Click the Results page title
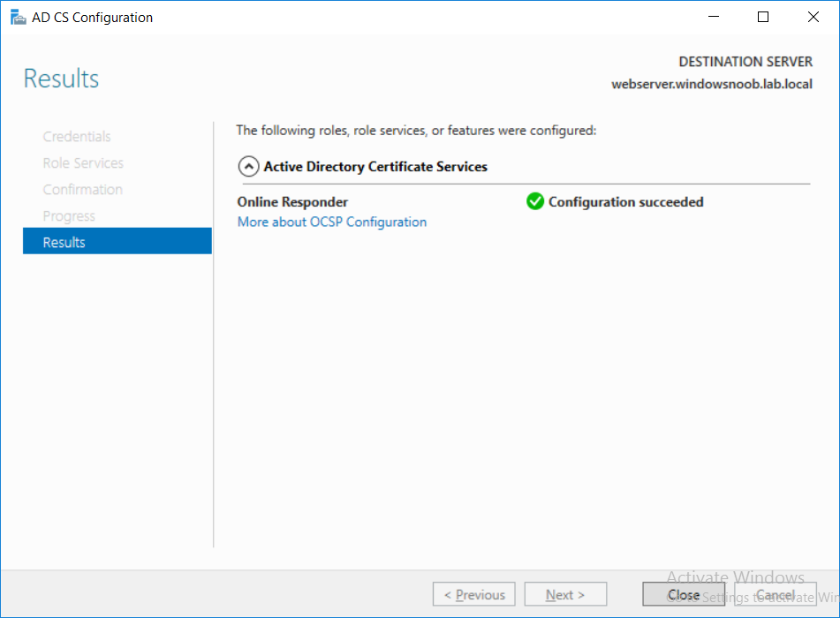 pos(61,79)
